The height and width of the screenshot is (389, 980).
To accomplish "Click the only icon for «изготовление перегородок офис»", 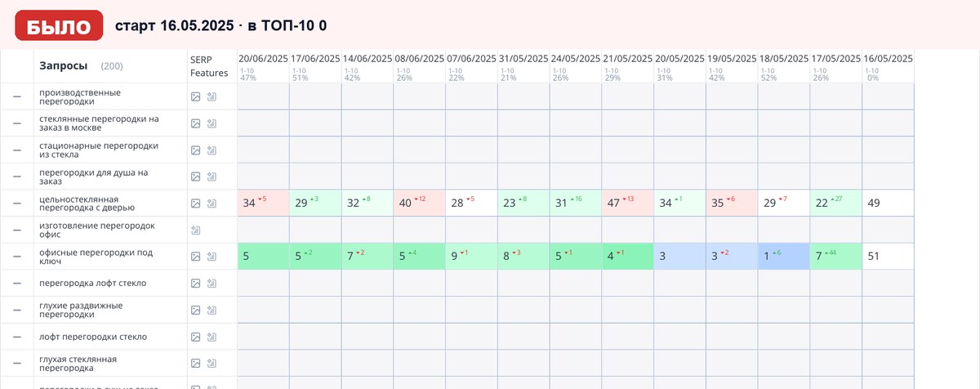I will coord(195,230).
